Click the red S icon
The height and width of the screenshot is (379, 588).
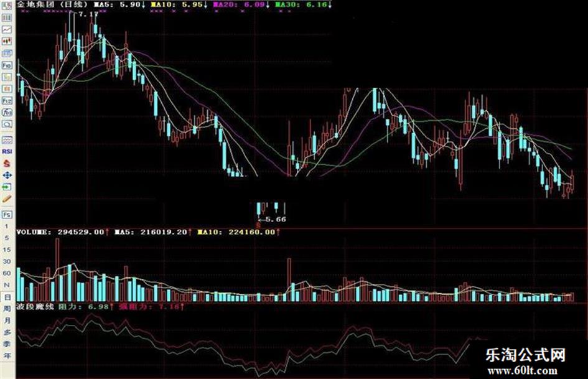tap(7, 164)
